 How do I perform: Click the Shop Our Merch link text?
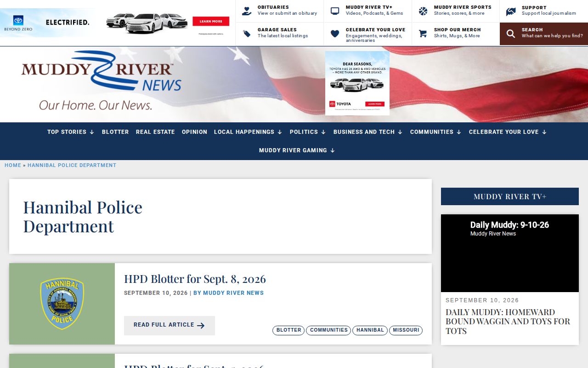[457, 30]
